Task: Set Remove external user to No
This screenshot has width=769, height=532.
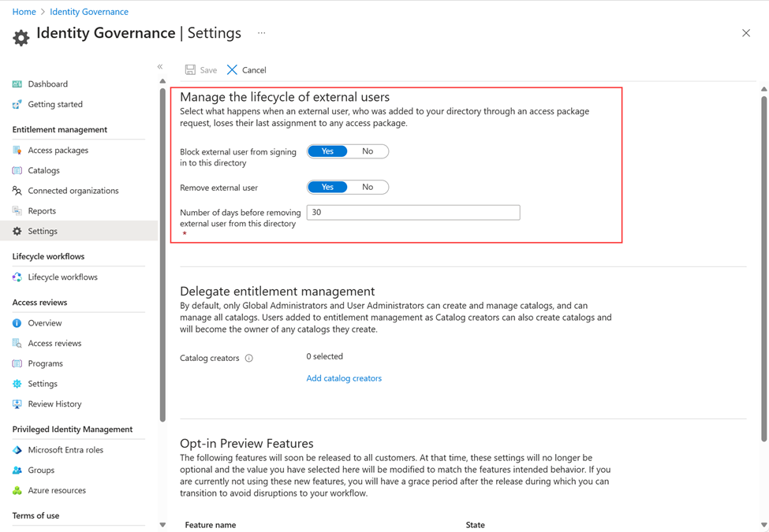Action: tap(368, 188)
